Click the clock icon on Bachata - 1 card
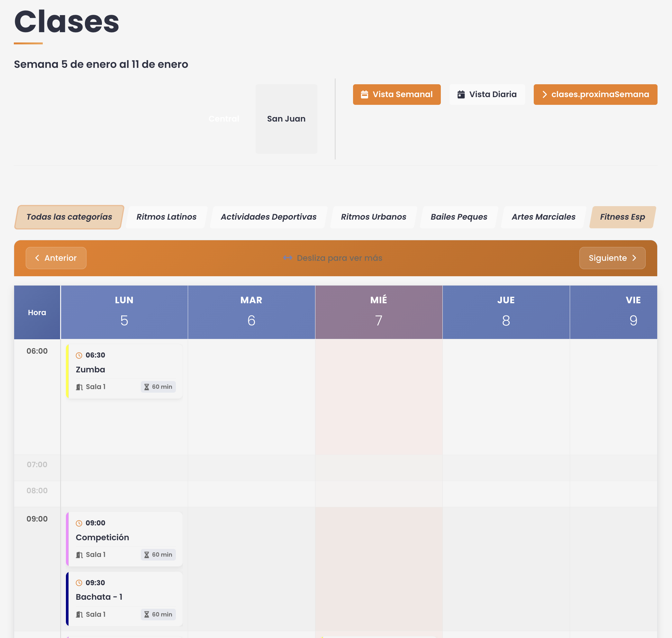The height and width of the screenshot is (638, 672). click(79, 583)
